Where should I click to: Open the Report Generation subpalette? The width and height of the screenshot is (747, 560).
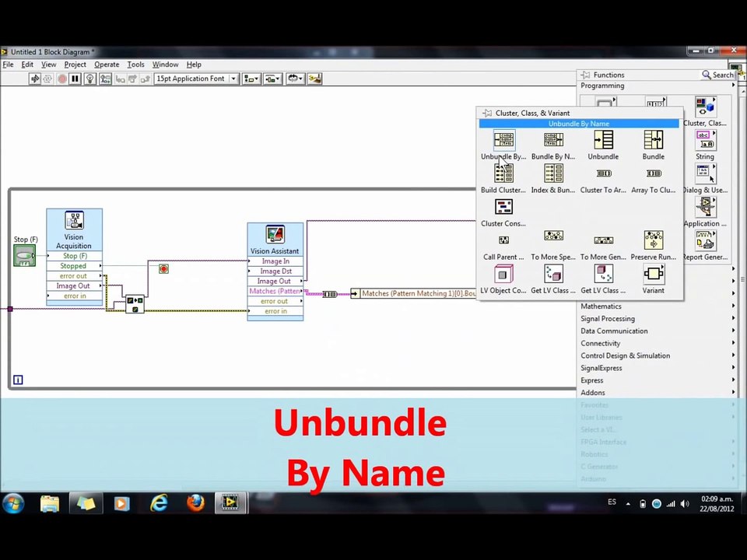click(x=705, y=240)
